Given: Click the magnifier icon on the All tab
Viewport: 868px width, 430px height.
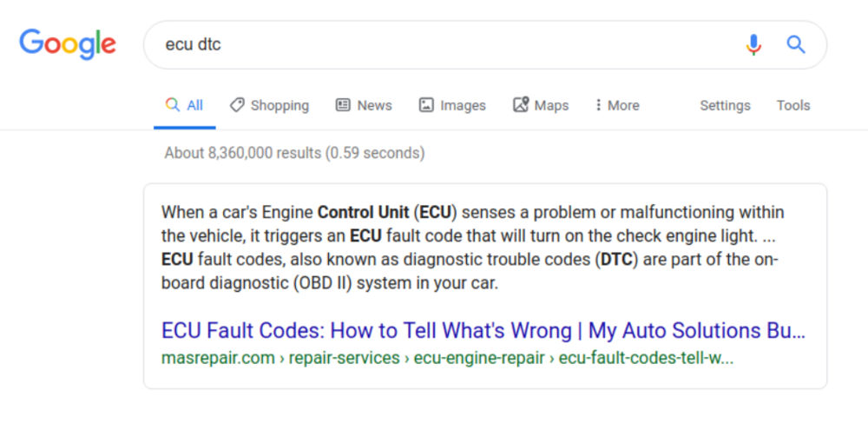Looking at the screenshot, I should point(173,105).
